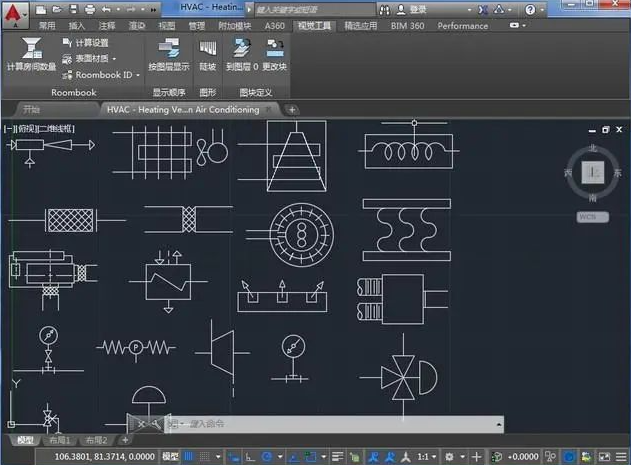Viewport: 631px width, 465px height.
Task: Open the 布局1 layout tab
Action: 62,440
